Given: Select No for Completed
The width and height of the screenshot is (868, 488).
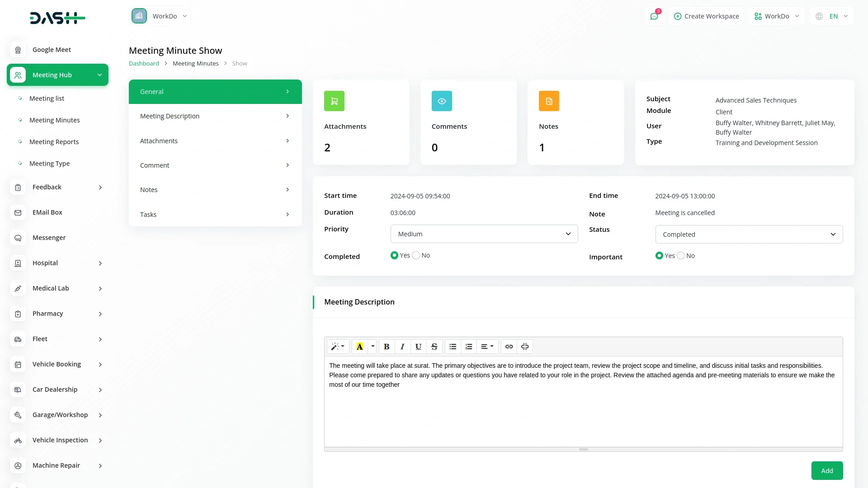Looking at the screenshot, I should tap(416, 255).
